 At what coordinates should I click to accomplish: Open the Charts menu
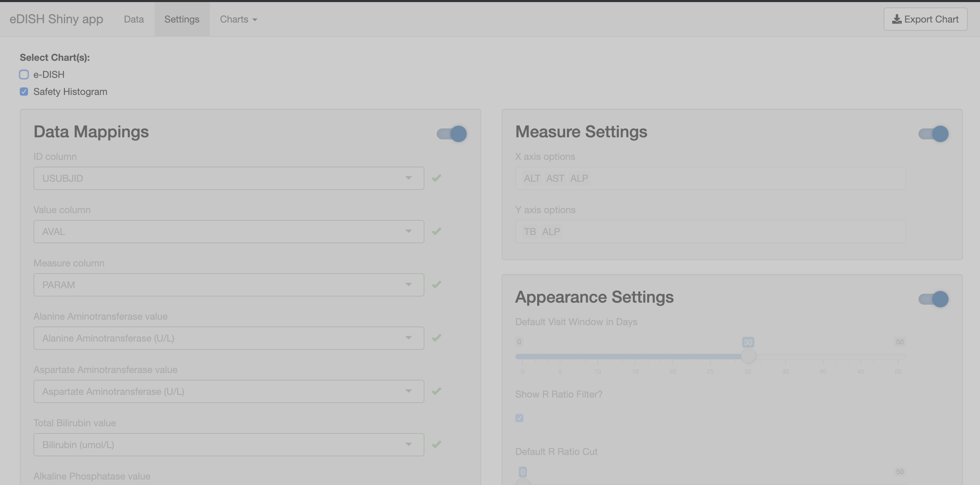click(x=238, y=19)
